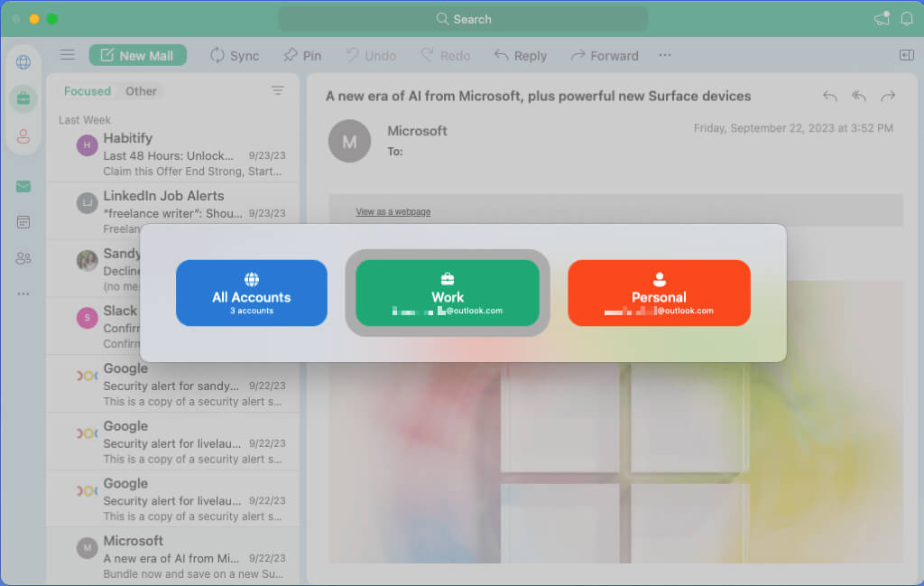Open the Google security alert for sandy

tap(172, 385)
